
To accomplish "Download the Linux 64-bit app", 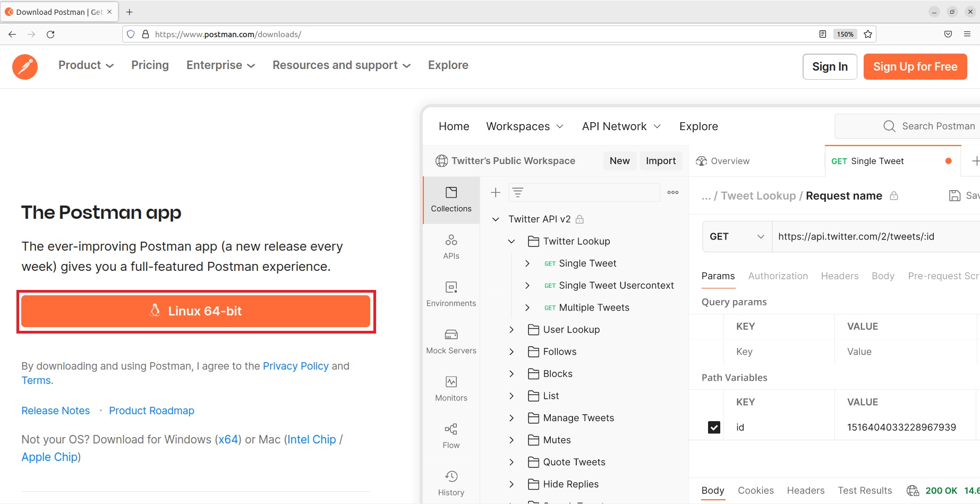I will pyautogui.click(x=196, y=311).
